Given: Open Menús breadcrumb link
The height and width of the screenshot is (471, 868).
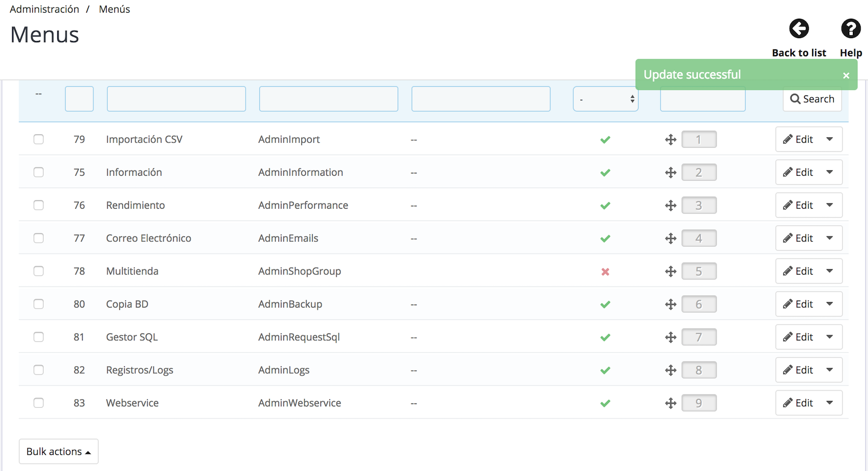Looking at the screenshot, I should click(114, 9).
